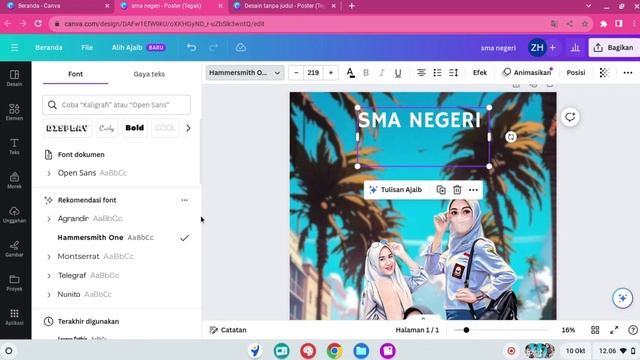The width and height of the screenshot is (640, 360).
Task: Open the Beranda menu
Action: [49, 48]
